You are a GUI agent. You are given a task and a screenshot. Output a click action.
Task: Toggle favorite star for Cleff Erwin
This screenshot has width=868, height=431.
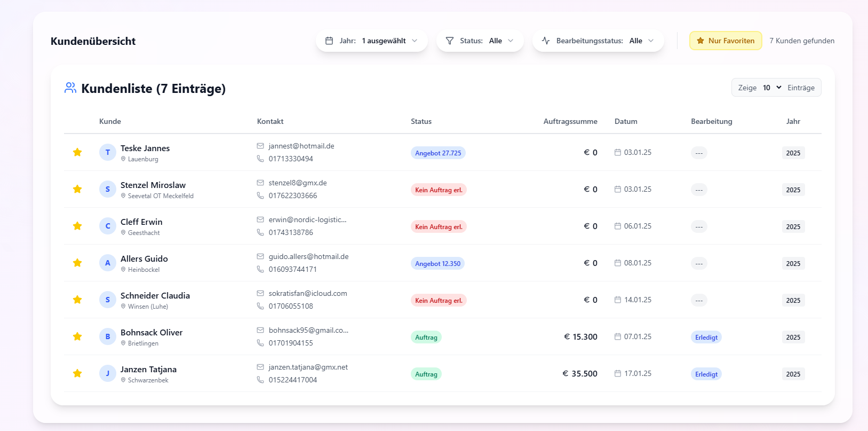(77, 226)
